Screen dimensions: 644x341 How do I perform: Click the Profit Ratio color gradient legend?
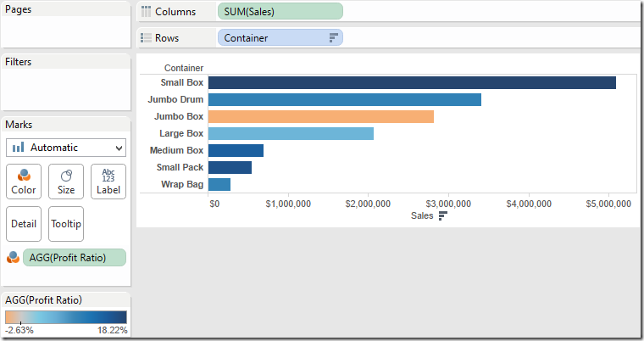point(66,316)
